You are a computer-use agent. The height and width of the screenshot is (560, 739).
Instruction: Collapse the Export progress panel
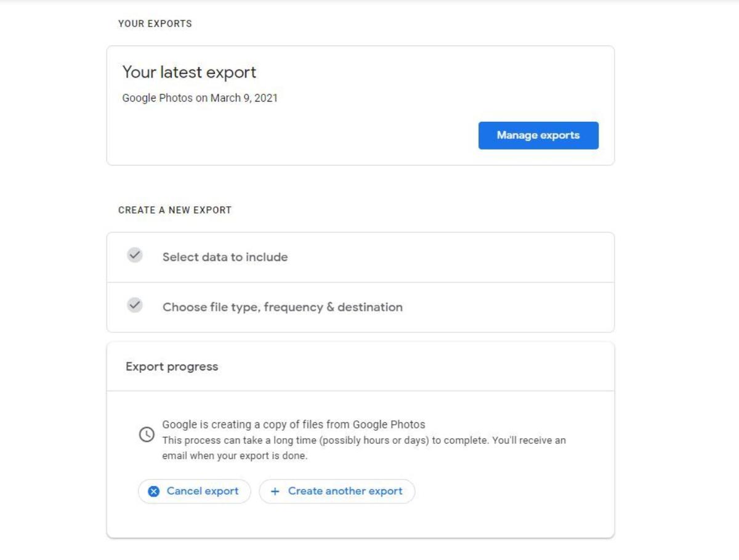172,365
